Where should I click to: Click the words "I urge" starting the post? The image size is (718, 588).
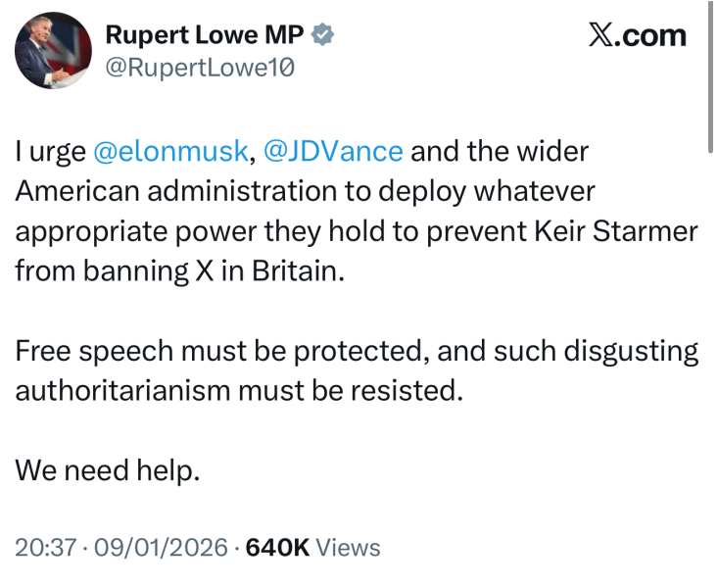click(49, 152)
